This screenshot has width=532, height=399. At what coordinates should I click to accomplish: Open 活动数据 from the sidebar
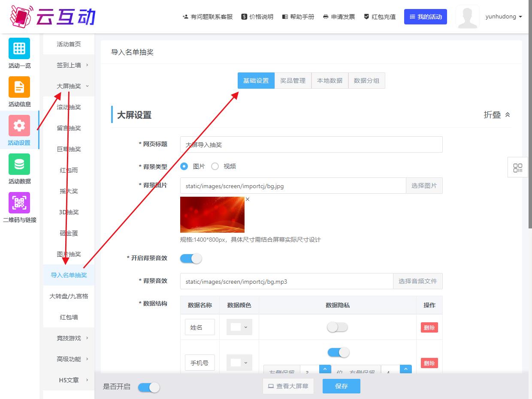pos(19,168)
